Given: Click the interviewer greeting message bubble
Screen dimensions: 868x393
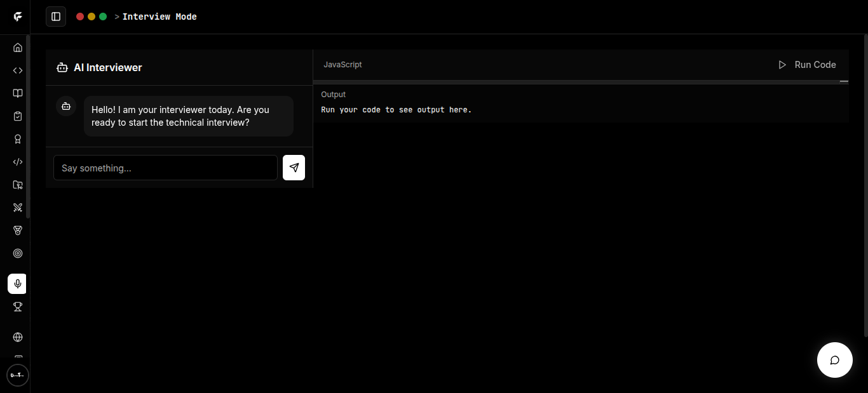Looking at the screenshot, I should [x=189, y=116].
